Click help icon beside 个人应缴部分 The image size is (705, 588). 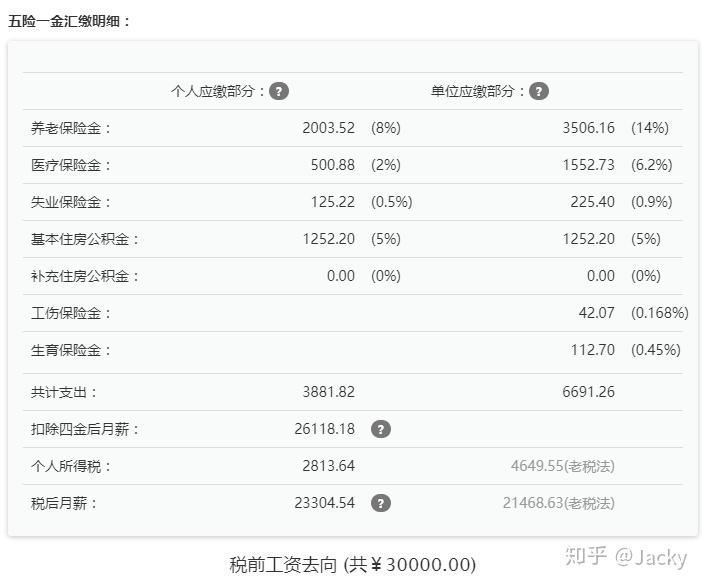pos(279,91)
